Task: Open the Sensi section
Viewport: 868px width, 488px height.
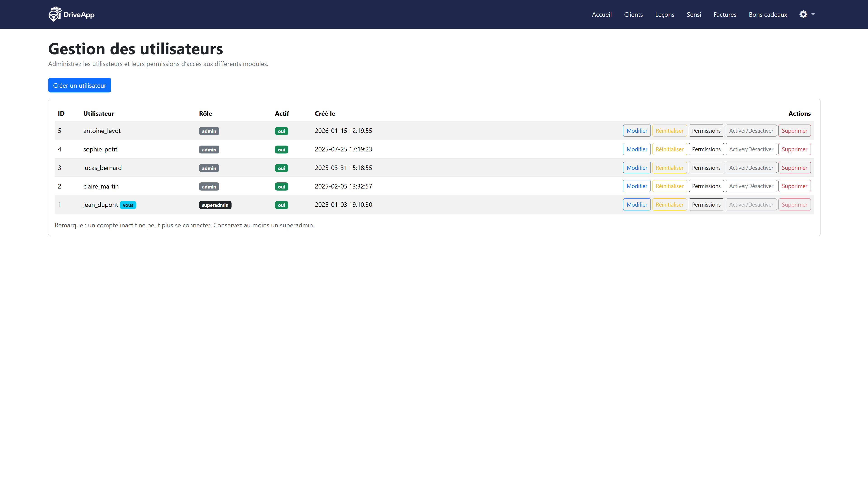Action: (x=694, y=14)
